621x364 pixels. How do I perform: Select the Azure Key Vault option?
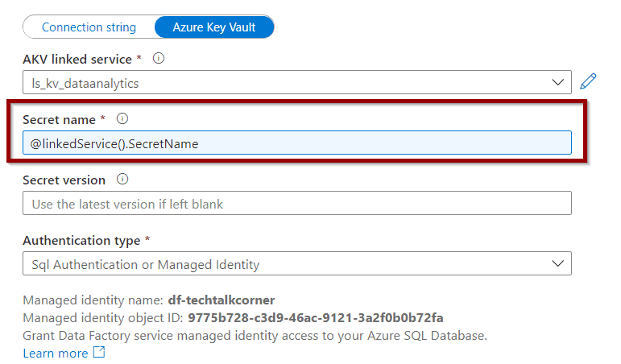(x=214, y=27)
